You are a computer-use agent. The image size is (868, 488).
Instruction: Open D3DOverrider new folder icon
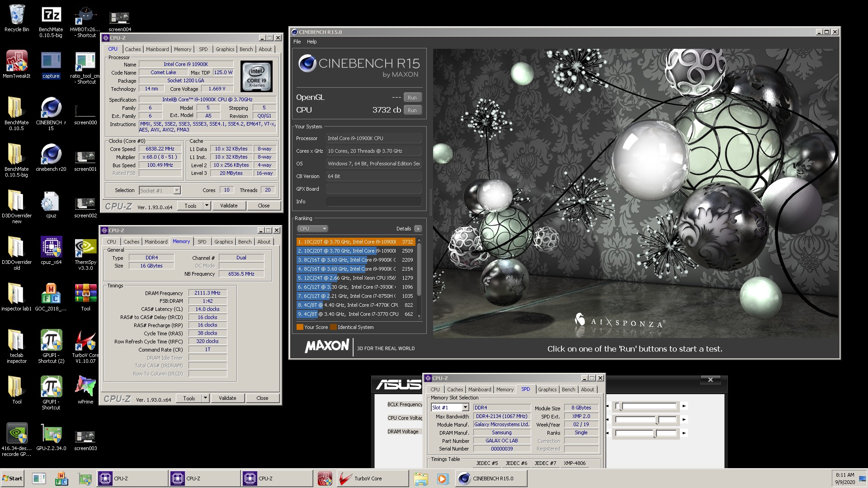click(17, 206)
